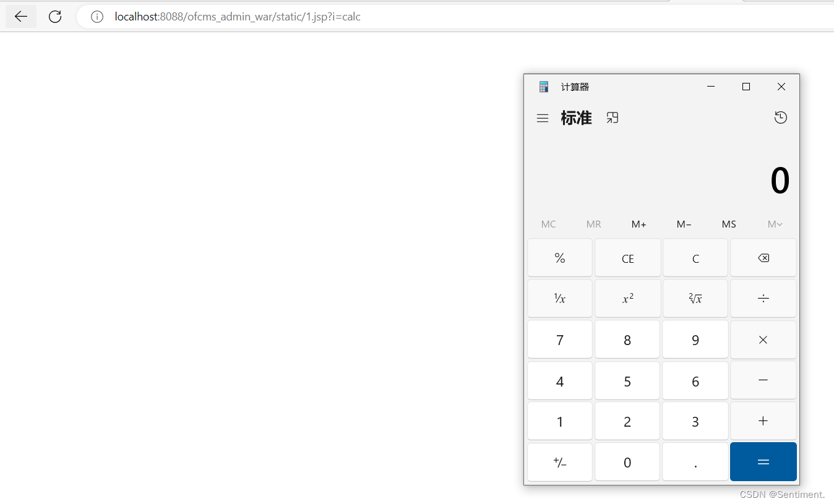Click the 计算器 window title text
This screenshot has width=834, height=504.
(x=575, y=87)
